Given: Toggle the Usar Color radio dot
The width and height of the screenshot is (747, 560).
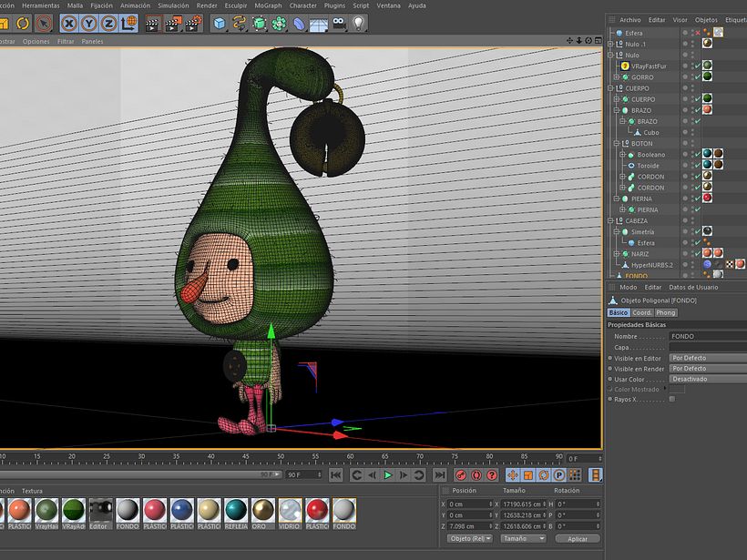Looking at the screenshot, I should point(610,379).
